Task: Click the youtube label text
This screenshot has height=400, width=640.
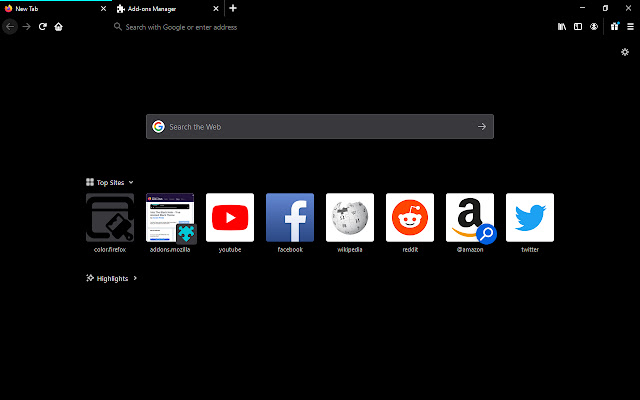Action: 230,249
